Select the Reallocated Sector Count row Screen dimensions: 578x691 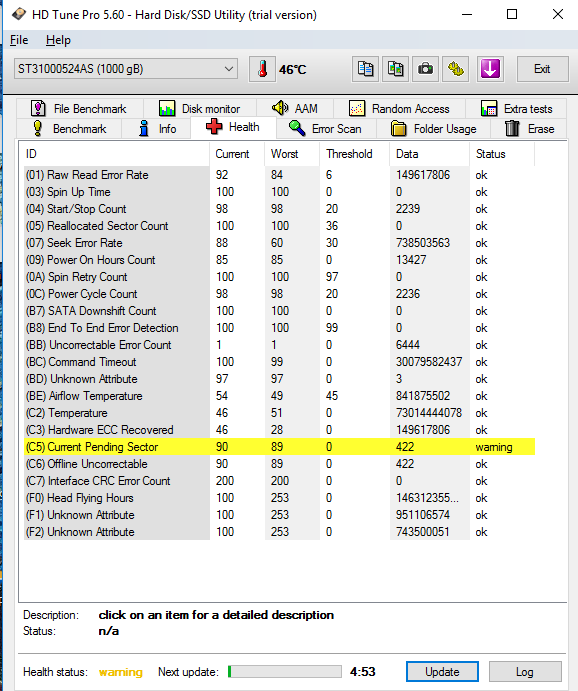coord(279,226)
